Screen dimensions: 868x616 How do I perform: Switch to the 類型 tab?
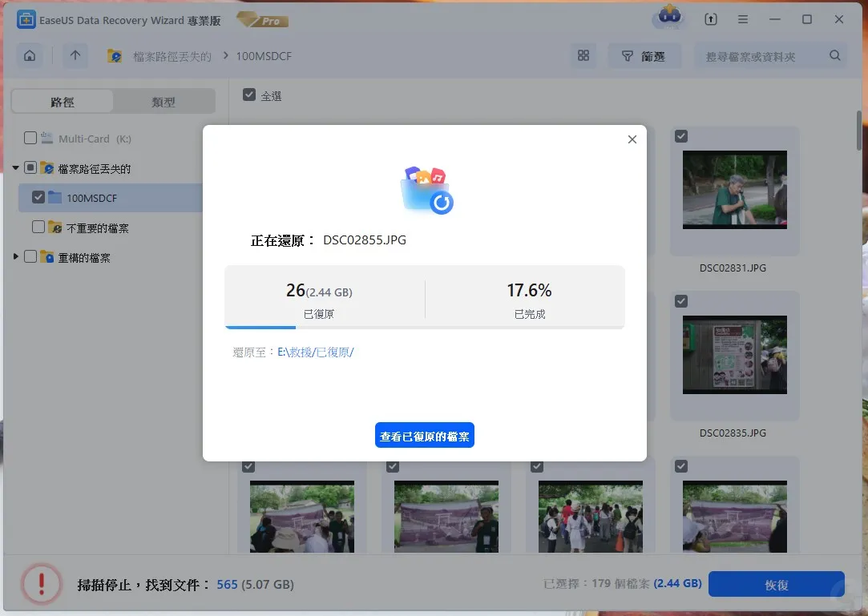click(164, 102)
